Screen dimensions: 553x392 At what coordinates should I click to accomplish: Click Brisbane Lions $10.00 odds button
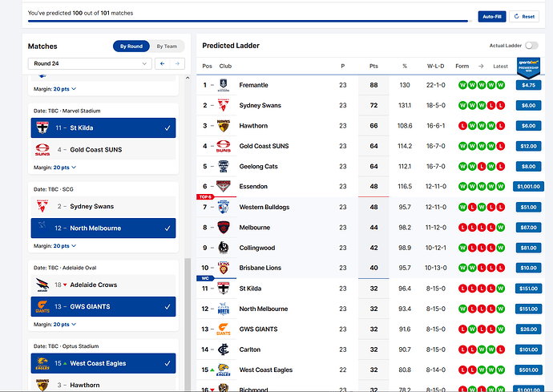(x=528, y=268)
